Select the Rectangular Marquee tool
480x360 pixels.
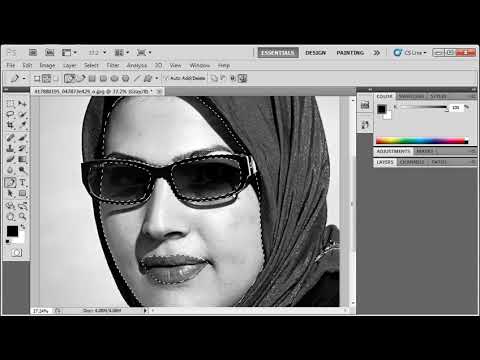click(10, 103)
